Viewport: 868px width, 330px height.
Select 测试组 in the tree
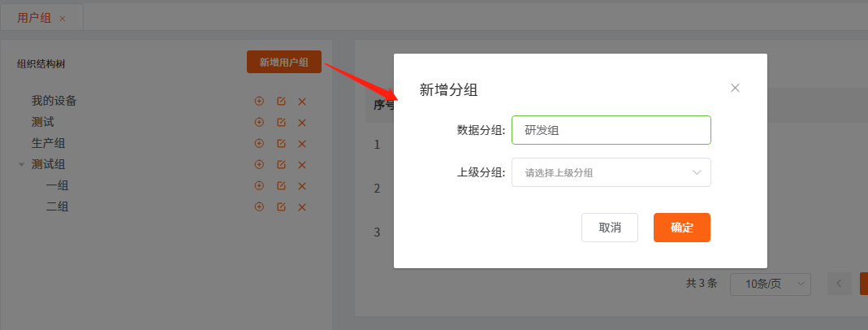coord(48,164)
